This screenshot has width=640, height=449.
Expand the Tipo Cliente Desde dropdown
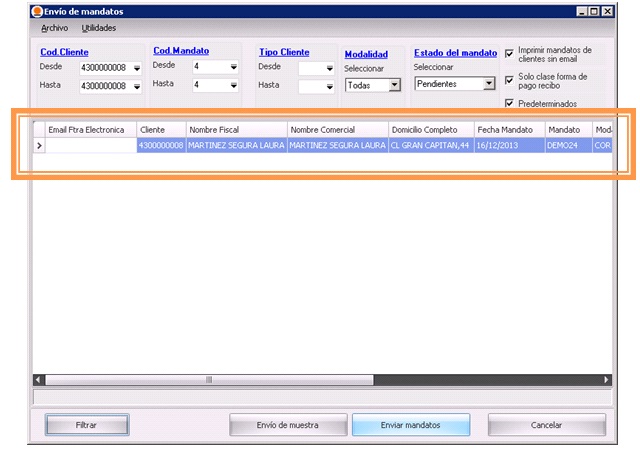click(330, 69)
